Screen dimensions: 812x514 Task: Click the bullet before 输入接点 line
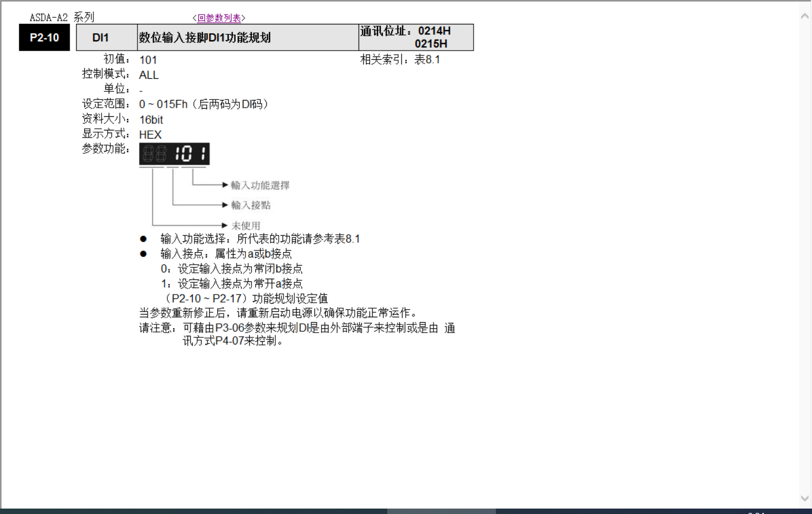pos(143,254)
